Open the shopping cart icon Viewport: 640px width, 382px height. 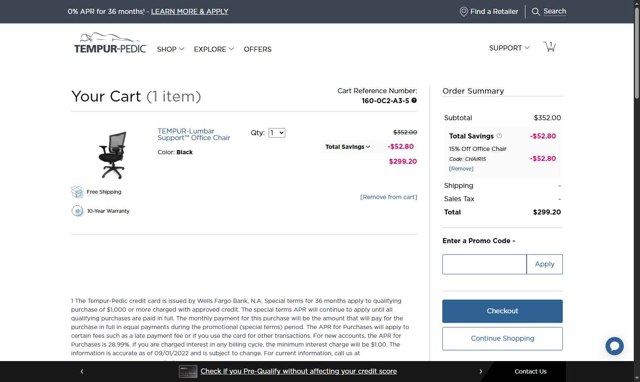[549, 47]
